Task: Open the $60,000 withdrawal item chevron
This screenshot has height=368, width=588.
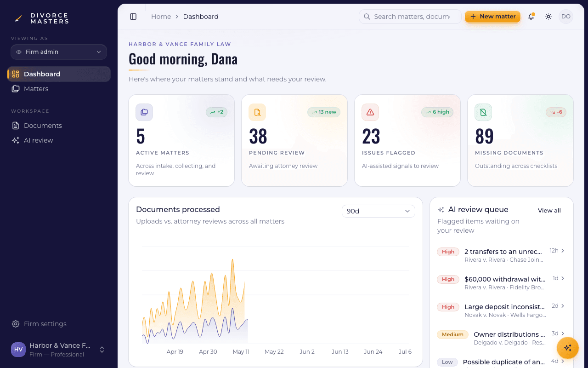Action: pos(563,278)
